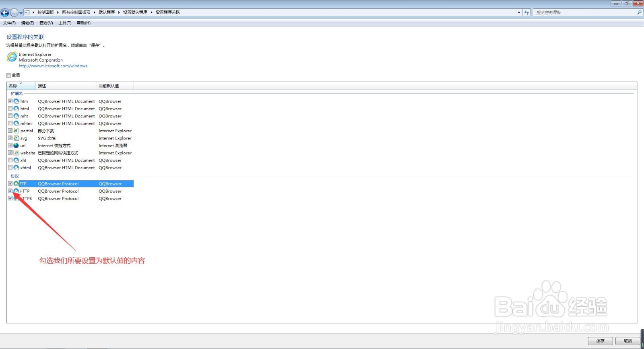This screenshot has width=644, height=349.
Task: Click the Internet Explorer program logo
Action: tap(12, 57)
